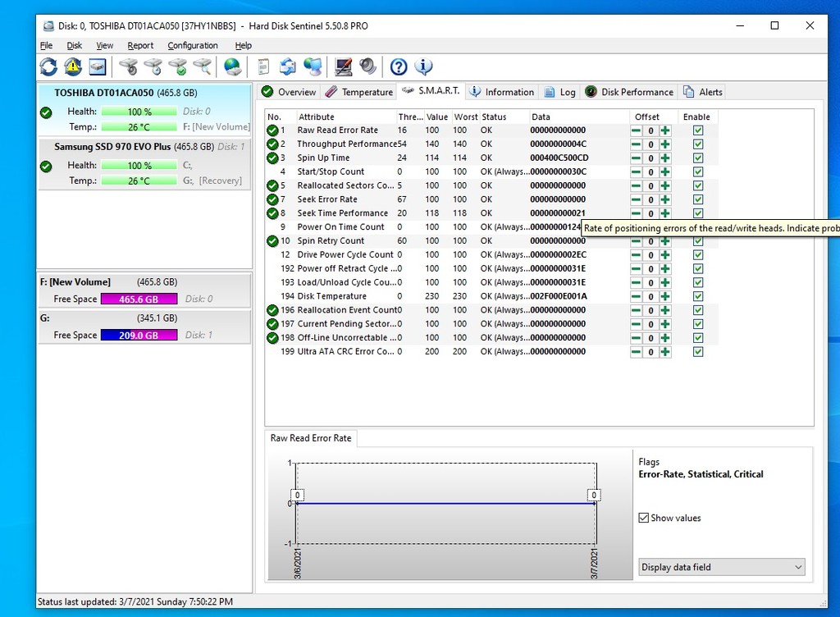Click the green check for Spin Up Time

(x=272, y=158)
